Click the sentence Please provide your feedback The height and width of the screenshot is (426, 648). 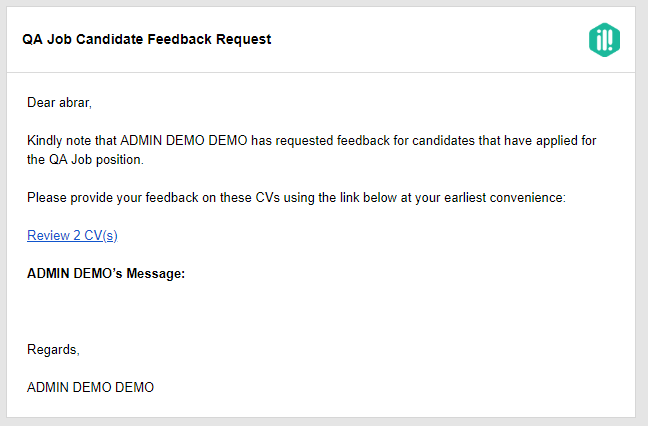pyautogui.click(x=296, y=198)
